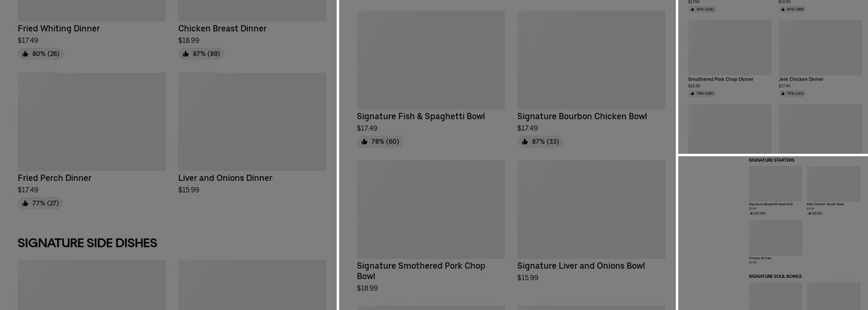Open the Jerk Chicken Dinner title link
This screenshot has width=868, height=310.
click(801, 79)
